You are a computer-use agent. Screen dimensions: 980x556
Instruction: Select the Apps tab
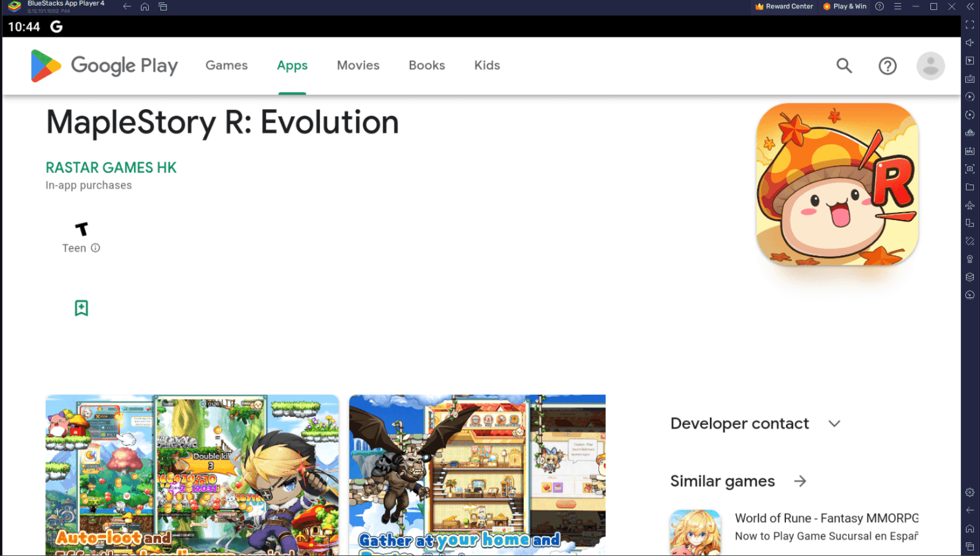pos(292,66)
